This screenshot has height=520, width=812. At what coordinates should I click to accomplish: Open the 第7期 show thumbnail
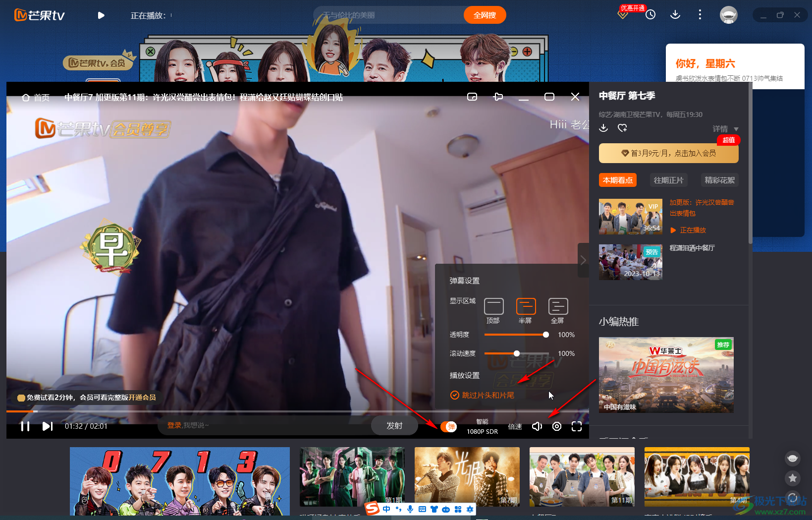click(x=467, y=476)
